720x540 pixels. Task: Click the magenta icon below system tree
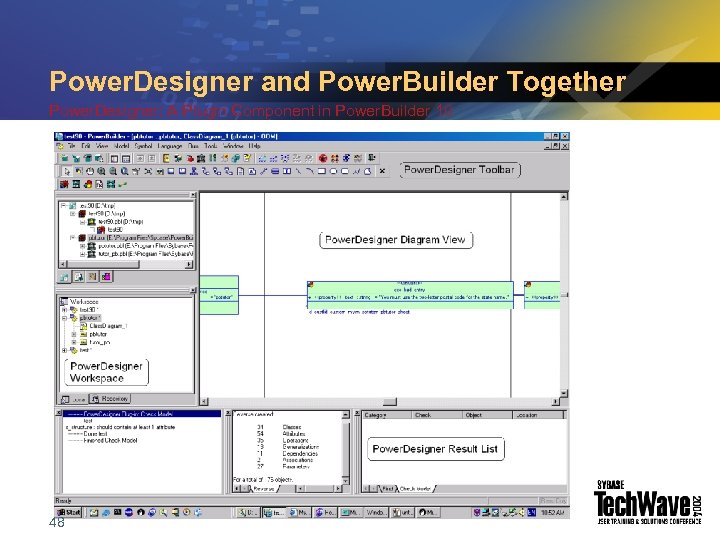coord(106,277)
